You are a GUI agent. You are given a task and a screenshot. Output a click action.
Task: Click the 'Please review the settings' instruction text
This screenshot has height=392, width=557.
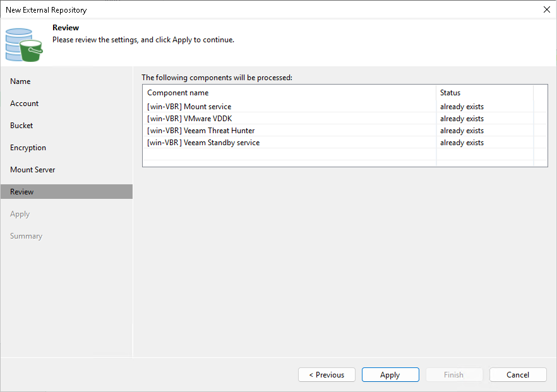[x=143, y=40]
